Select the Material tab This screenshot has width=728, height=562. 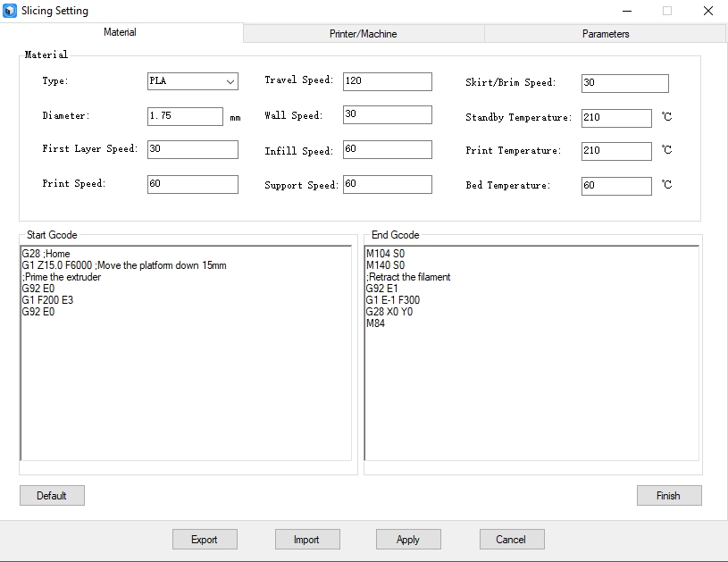pyautogui.click(x=121, y=32)
